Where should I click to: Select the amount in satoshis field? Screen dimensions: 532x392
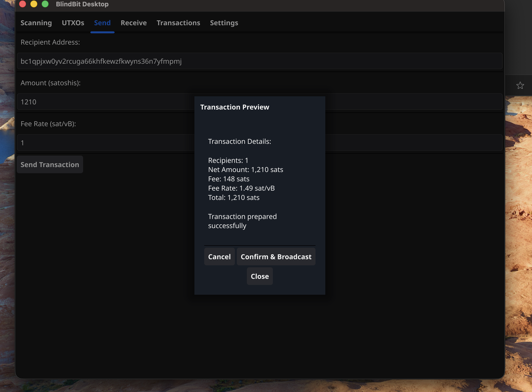point(98,102)
